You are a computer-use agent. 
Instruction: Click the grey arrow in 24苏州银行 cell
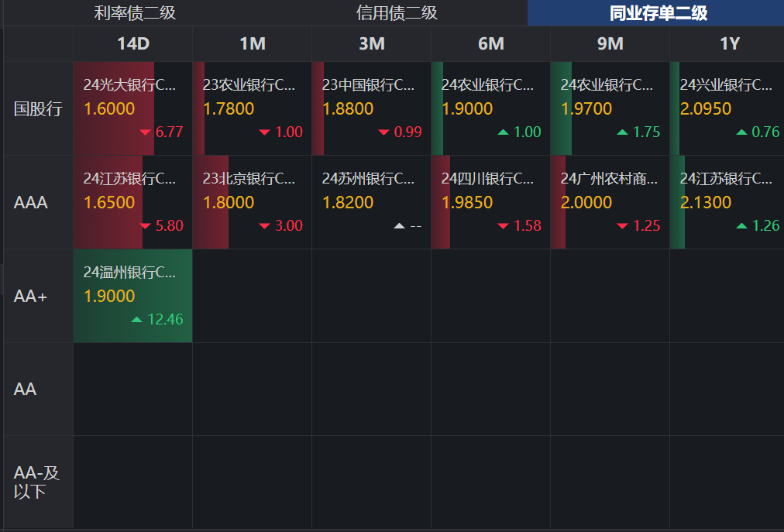399,226
